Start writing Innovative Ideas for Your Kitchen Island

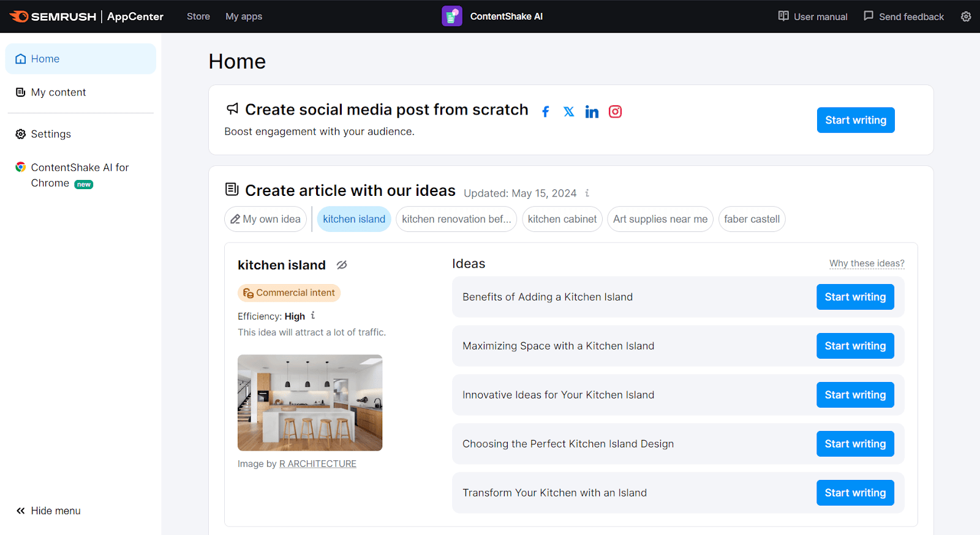(x=855, y=395)
